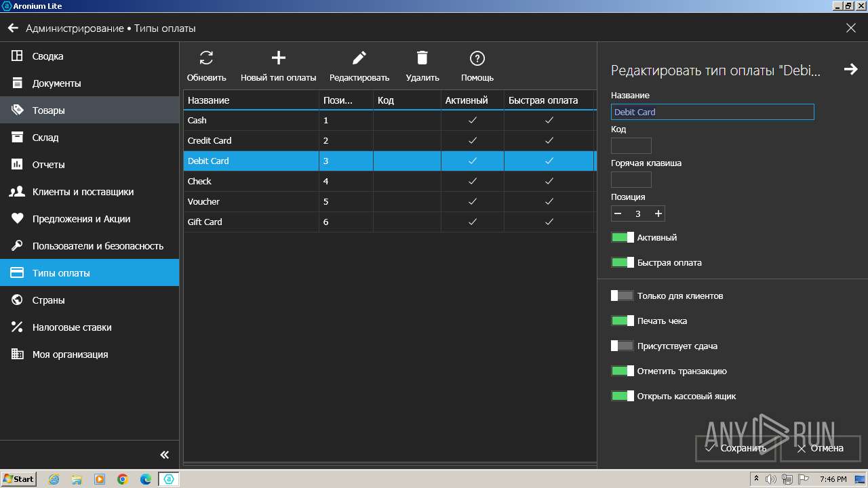
Task: Sort by the Пози… column header
Action: click(346, 100)
